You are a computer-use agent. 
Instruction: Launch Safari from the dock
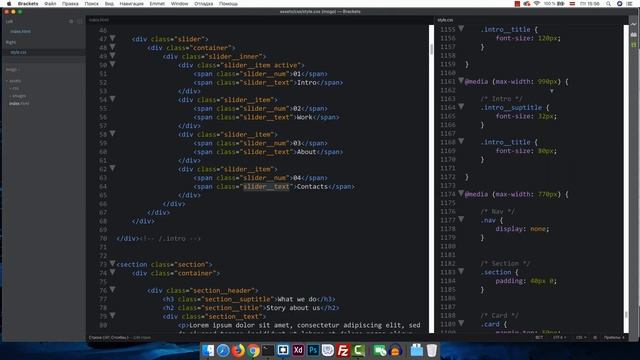(x=223, y=350)
